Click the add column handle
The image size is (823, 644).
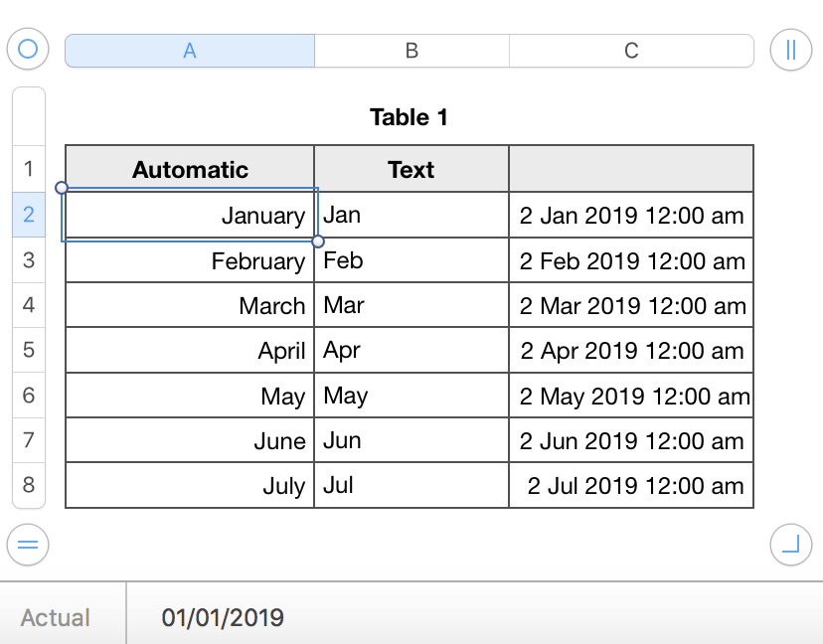point(791,49)
